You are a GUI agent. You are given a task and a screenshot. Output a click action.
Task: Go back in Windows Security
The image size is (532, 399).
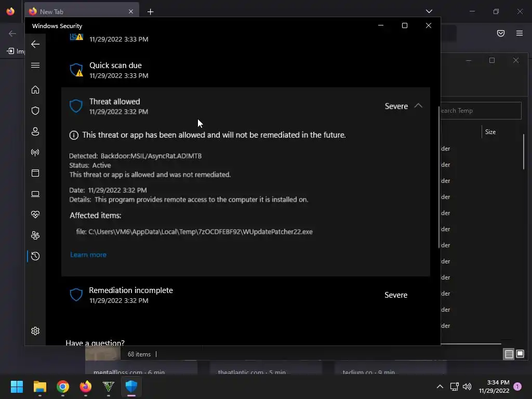pos(35,44)
